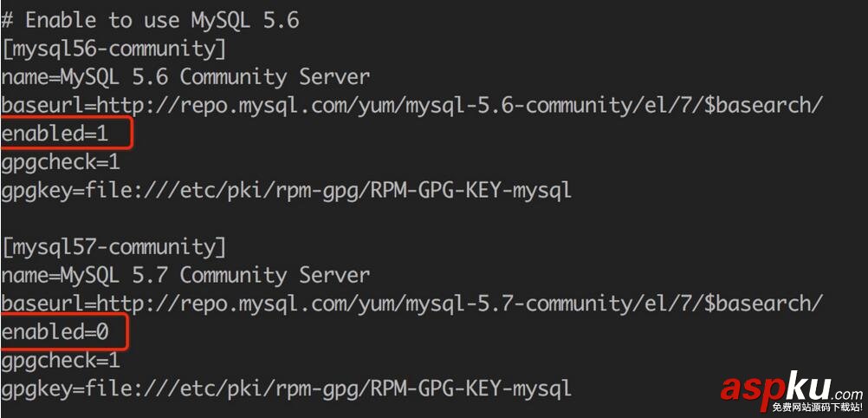The image size is (868, 418).
Task: Click the '# Enable to use MySQL 5.6' comment
Action: click(x=150, y=20)
